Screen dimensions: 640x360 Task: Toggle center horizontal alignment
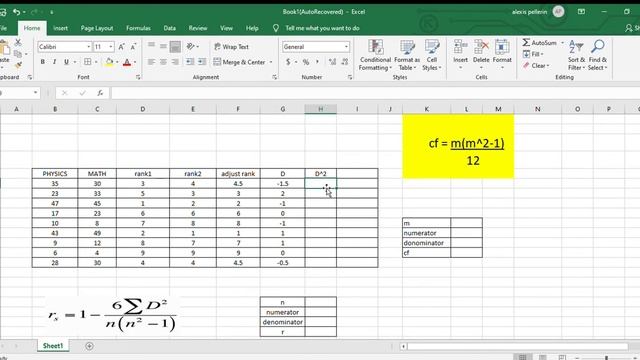pos(163,62)
